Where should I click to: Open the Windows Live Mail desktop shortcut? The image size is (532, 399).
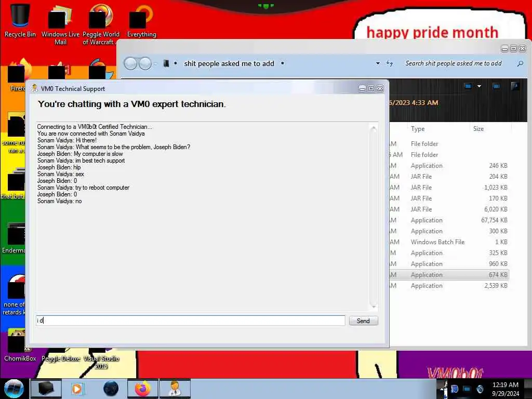pos(60,24)
